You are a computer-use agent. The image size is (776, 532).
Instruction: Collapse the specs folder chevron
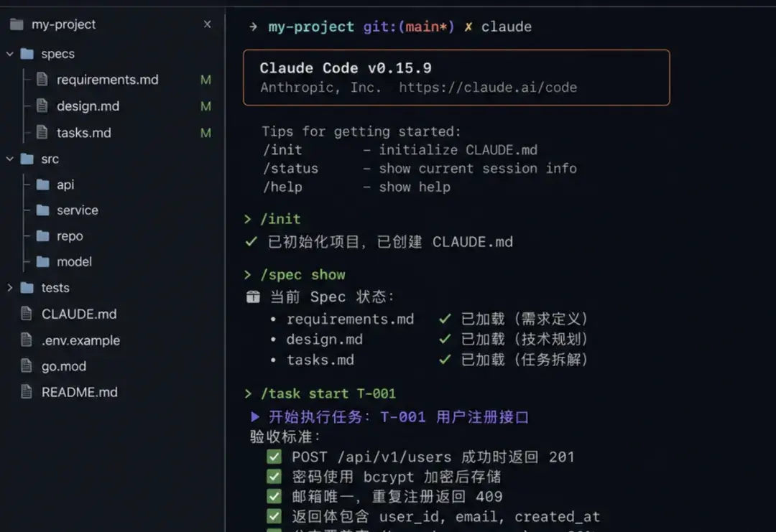[10, 53]
